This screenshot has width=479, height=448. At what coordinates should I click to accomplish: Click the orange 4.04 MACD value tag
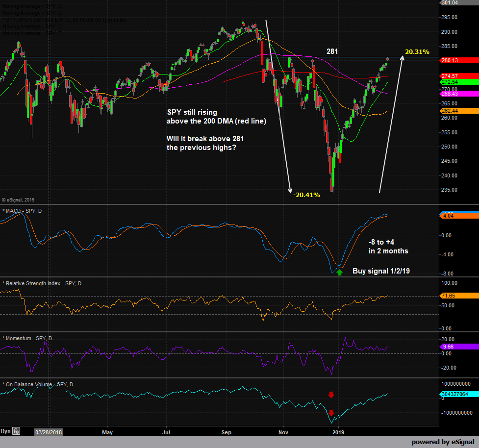point(459,216)
